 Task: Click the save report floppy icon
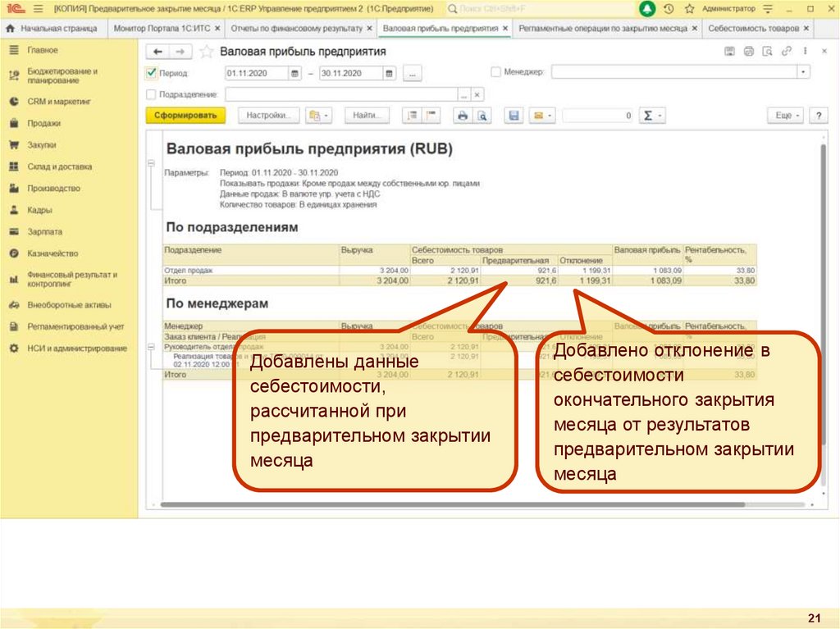[x=514, y=116]
